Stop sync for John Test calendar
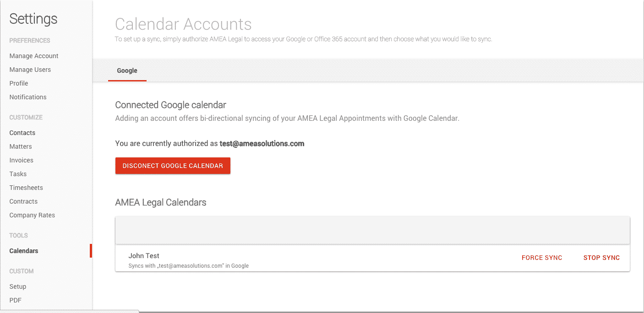The image size is (644, 313). (601, 258)
